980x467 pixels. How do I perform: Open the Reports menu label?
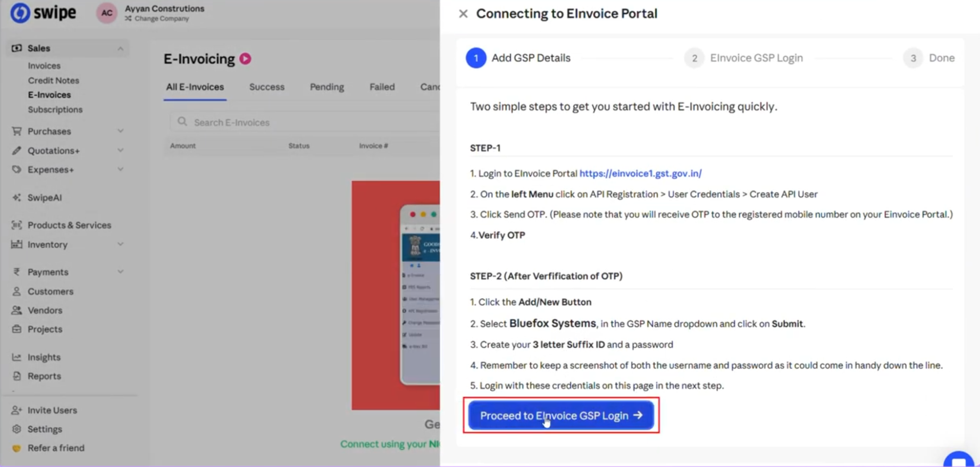44,376
